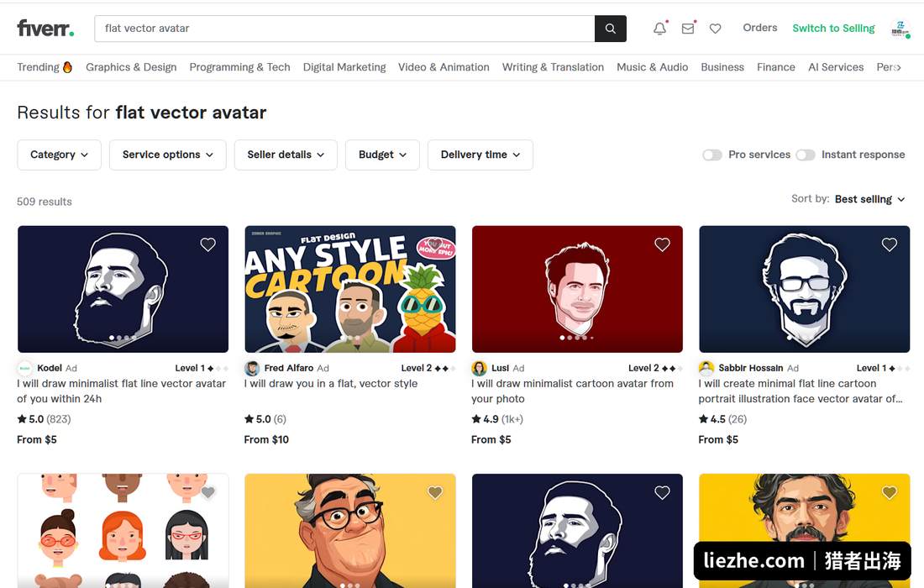This screenshot has height=588, width=924.
Task: Open the yellow caricature with glasses thumbnail
Action: click(x=350, y=530)
